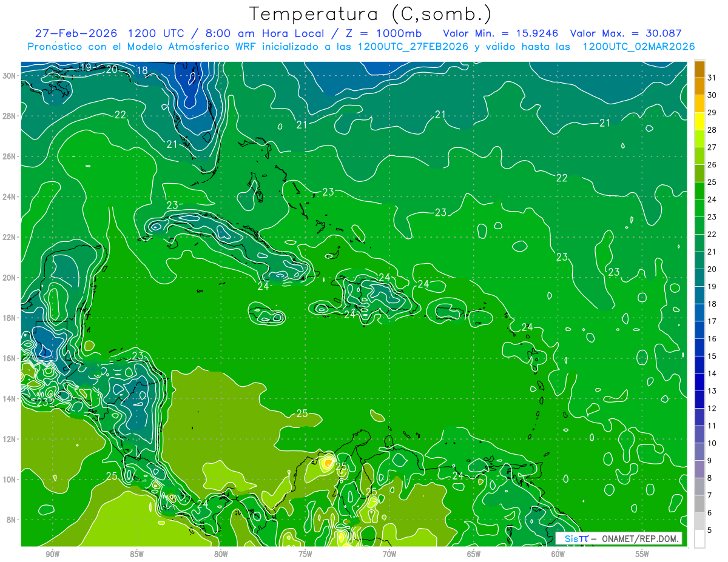Click the "Valor Max. = 30.087" value

(626, 33)
